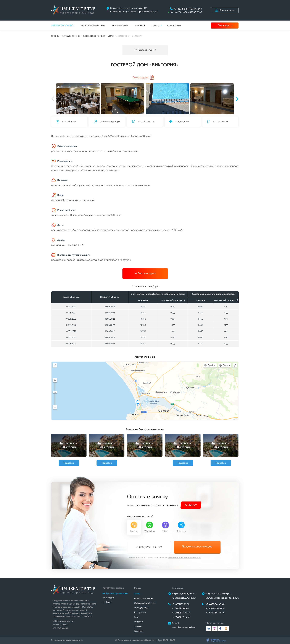Click the map geolocation arrow icon

tap(55, 365)
